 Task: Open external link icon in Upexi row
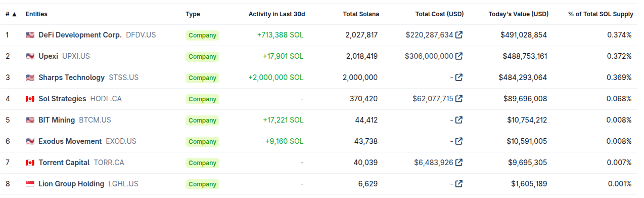click(459, 56)
